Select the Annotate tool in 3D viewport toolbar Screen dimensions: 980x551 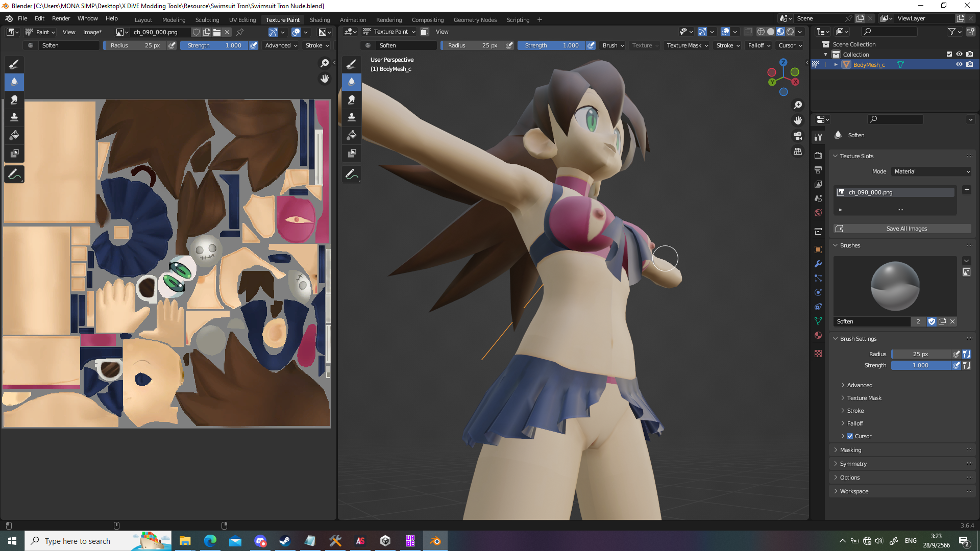pos(352,174)
